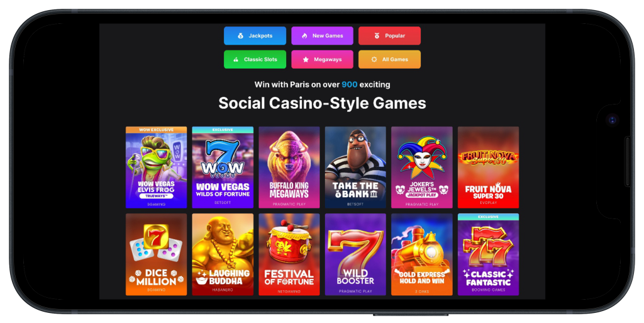Click the cherries icon on Classic Slots

[x=236, y=60]
